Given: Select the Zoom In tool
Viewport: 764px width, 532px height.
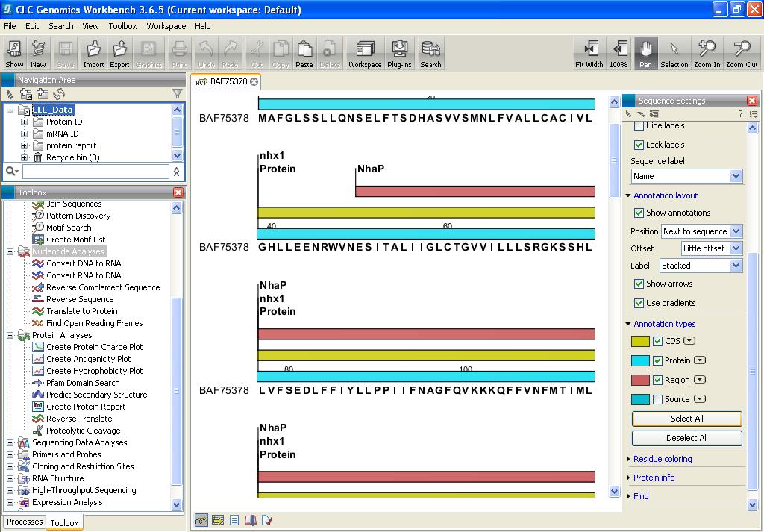Looking at the screenshot, I should click(x=707, y=54).
